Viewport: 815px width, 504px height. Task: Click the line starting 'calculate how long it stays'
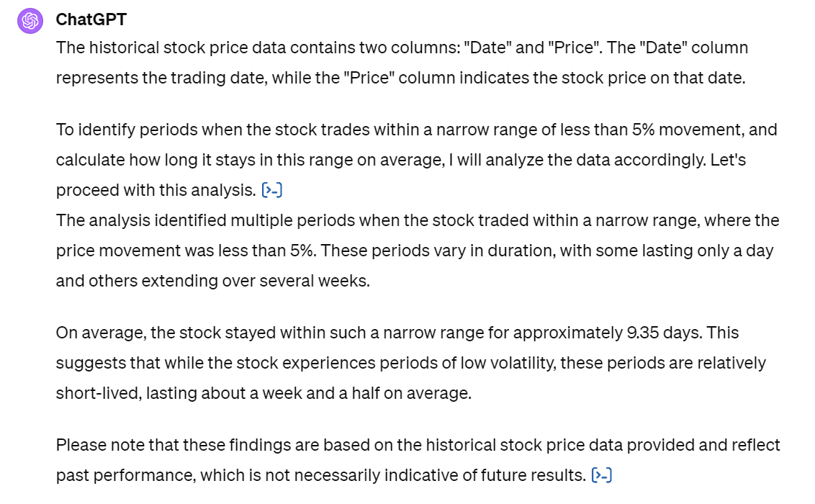coord(401,160)
